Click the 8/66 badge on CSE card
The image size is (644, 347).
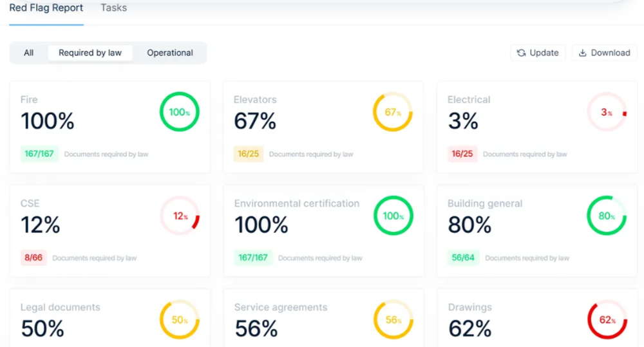point(33,258)
